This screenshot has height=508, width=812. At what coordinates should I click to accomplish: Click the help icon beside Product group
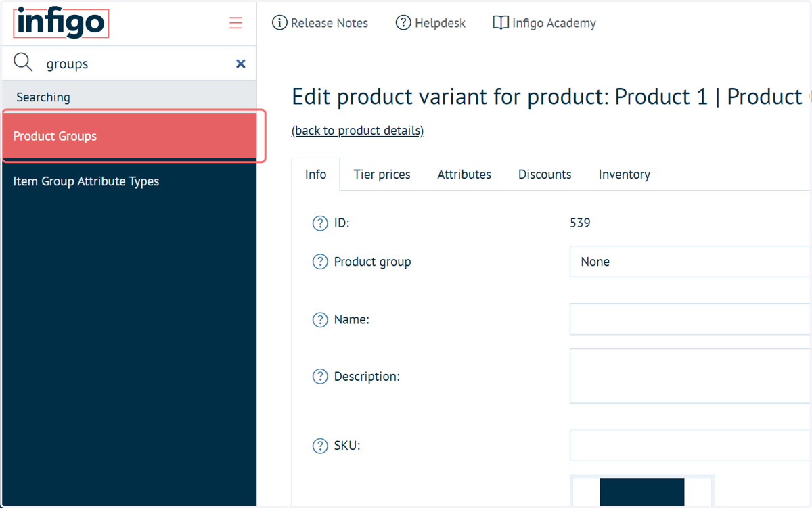coord(320,262)
